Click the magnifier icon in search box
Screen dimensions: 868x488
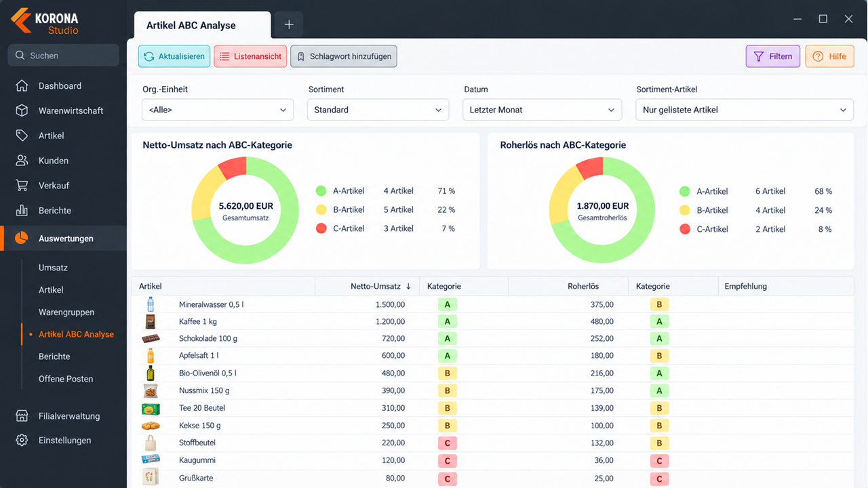[20, 56]
